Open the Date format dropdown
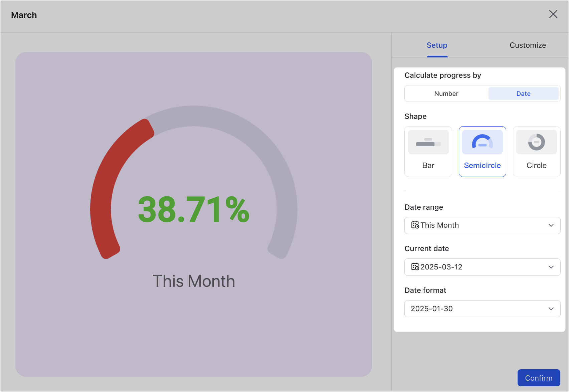Screen dimensions: 569x392 (482, 309)
